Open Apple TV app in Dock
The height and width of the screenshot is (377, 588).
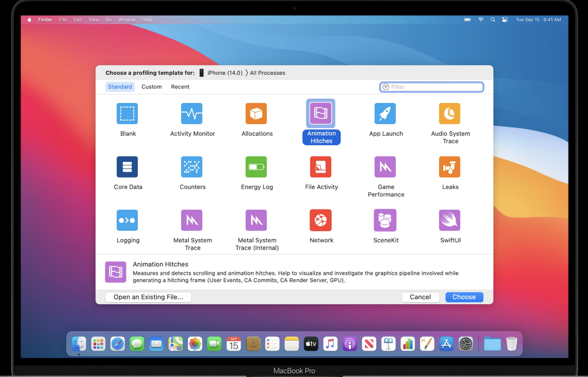[x=311, y=343]
